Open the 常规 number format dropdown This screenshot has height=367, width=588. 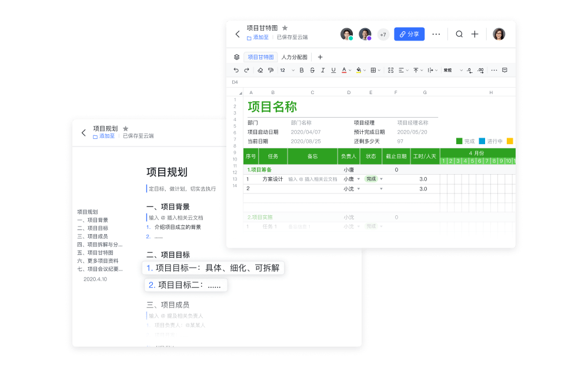click(453, 70)
